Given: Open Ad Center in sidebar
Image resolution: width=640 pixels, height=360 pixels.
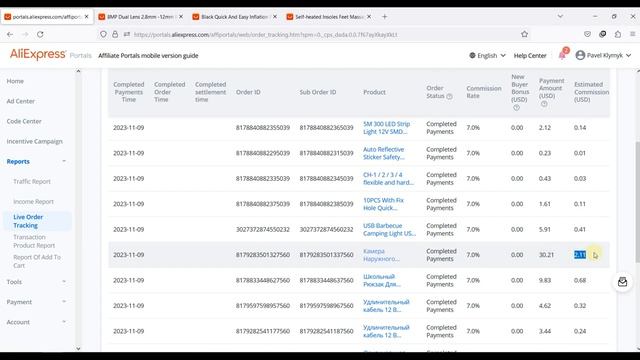Looking at the screenshot, I should click(x=20, y=101).
